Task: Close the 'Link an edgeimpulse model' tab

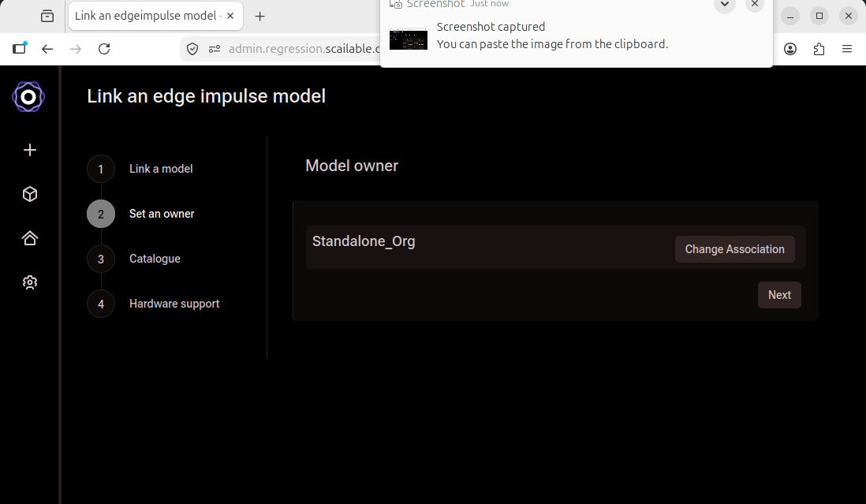Action: [230, 16]
